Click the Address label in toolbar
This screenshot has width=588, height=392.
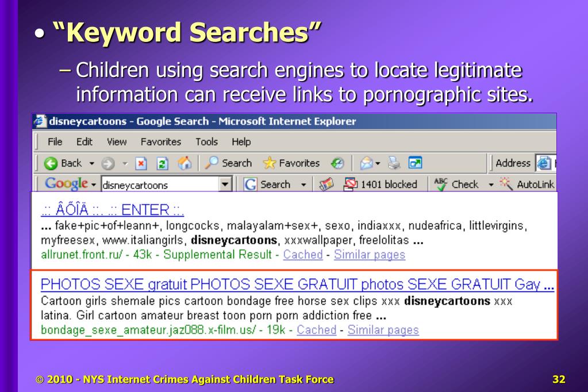coord(513,163)
